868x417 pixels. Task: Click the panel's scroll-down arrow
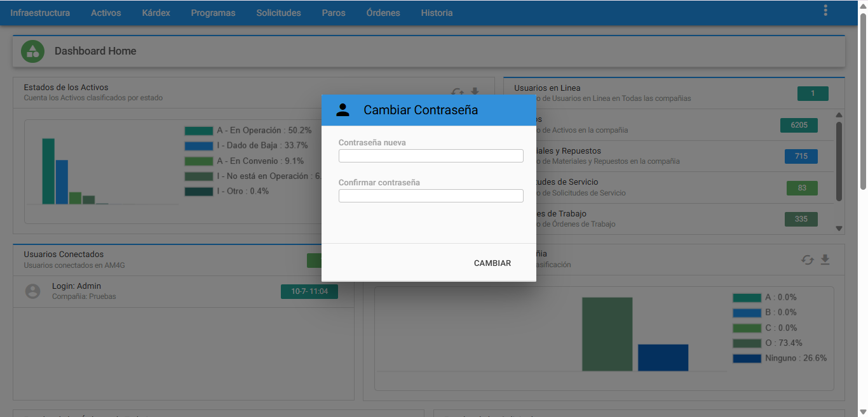[x=839, y=228]
